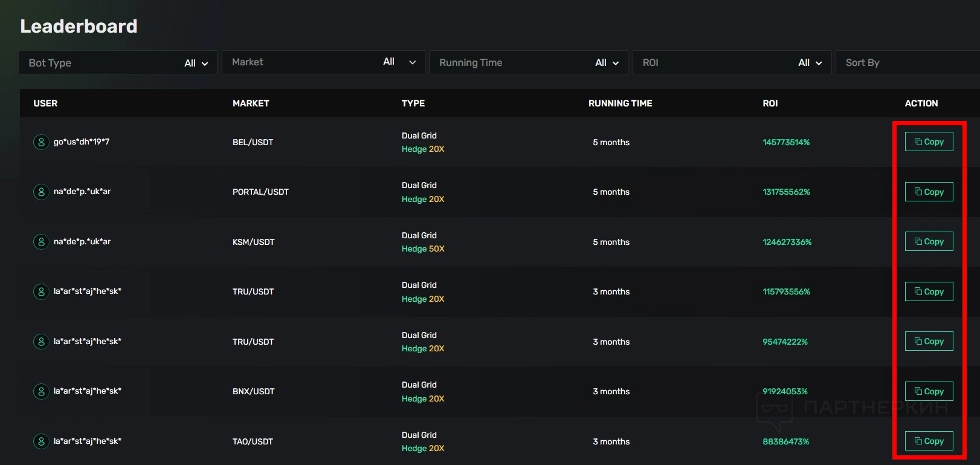Copy the BEL/USDT Dual Grid bot
This screenshot has width=980, height=465.
point(929,142)
